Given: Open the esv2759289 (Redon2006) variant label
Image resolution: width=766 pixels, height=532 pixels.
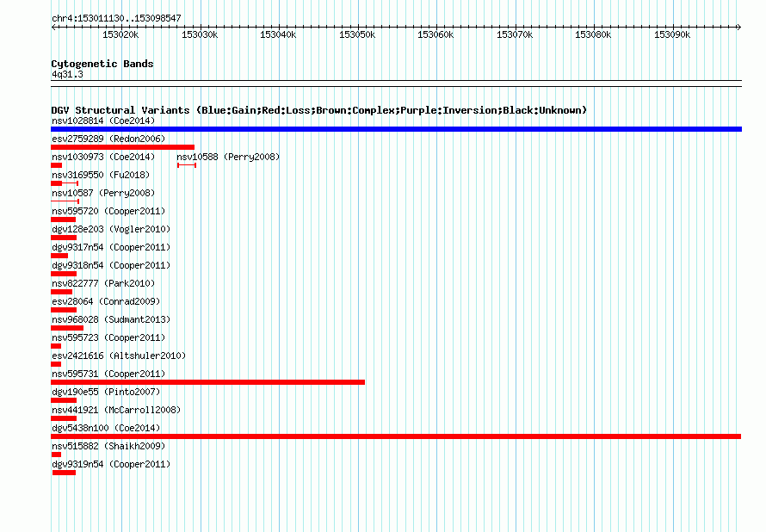Looking at the screenshot, I should 108,139.
